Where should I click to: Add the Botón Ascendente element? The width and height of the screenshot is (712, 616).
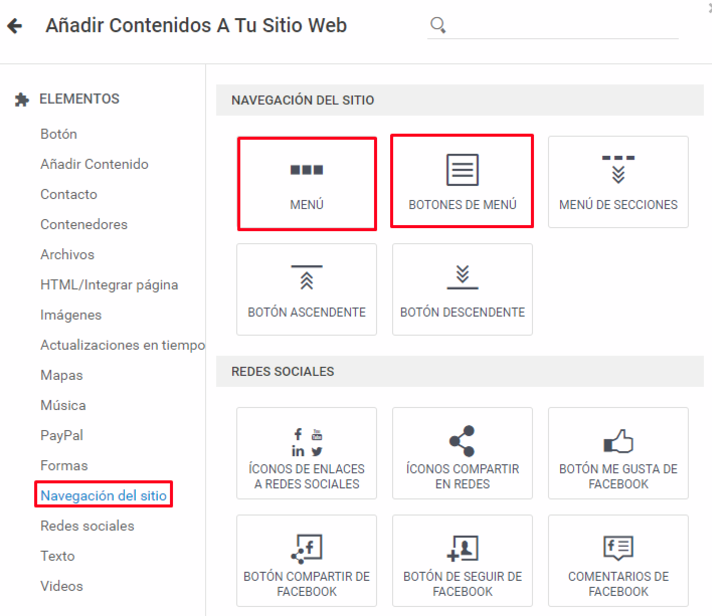click(307, 290)
